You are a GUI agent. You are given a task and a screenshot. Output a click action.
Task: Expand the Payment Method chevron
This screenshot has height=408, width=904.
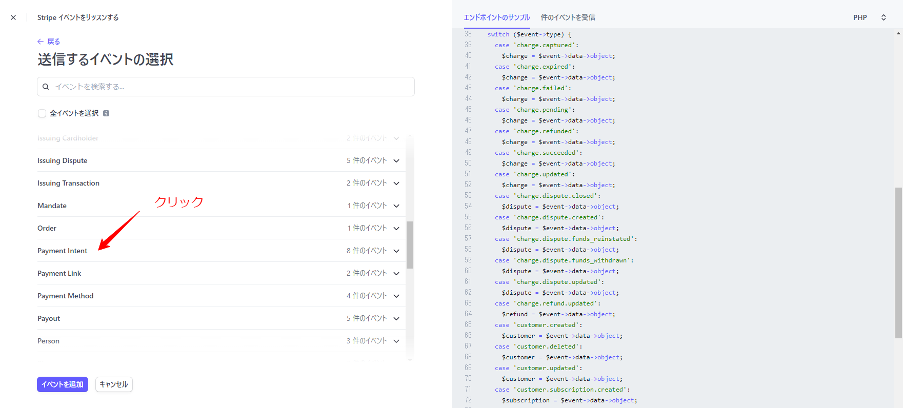pos(397,296)
